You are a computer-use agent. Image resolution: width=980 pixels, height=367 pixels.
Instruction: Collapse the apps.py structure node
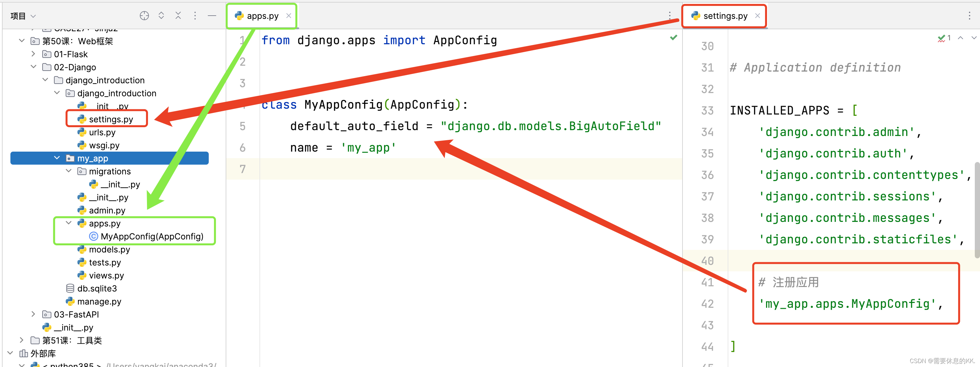(69, 223)
